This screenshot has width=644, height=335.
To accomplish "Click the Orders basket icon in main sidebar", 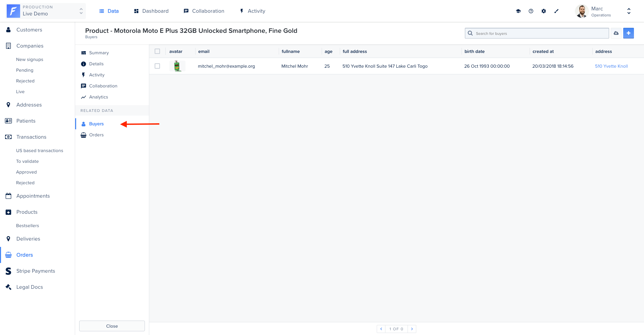I will pyautogui.click(x=8, y=255).
